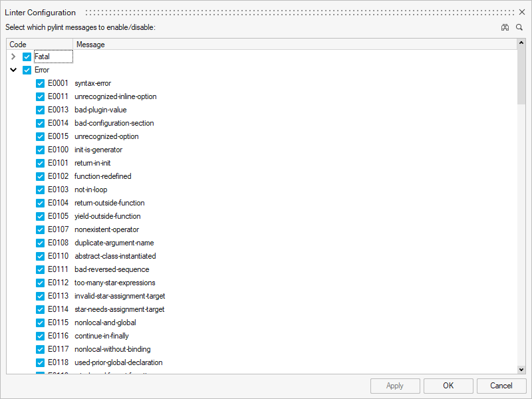The width and height of the screenshot is (532, 399).
Task: Toggle E0100 init-is-generator off
Action: 40,150
